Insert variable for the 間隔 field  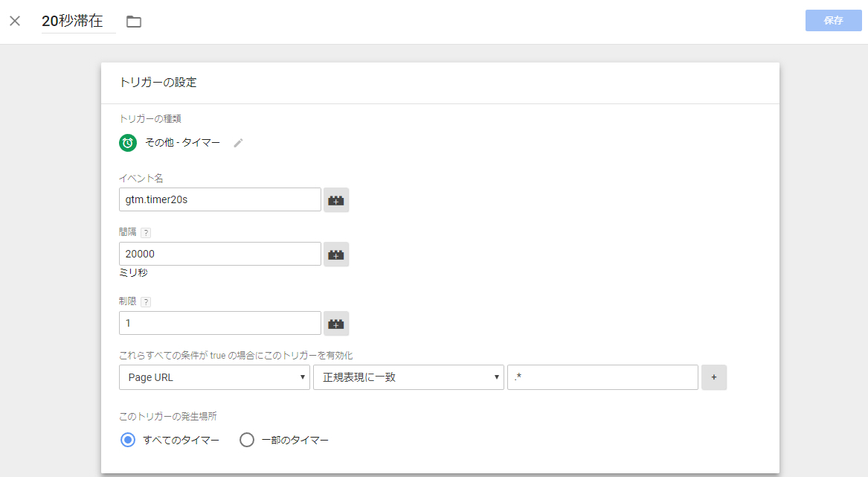point(336,254)
